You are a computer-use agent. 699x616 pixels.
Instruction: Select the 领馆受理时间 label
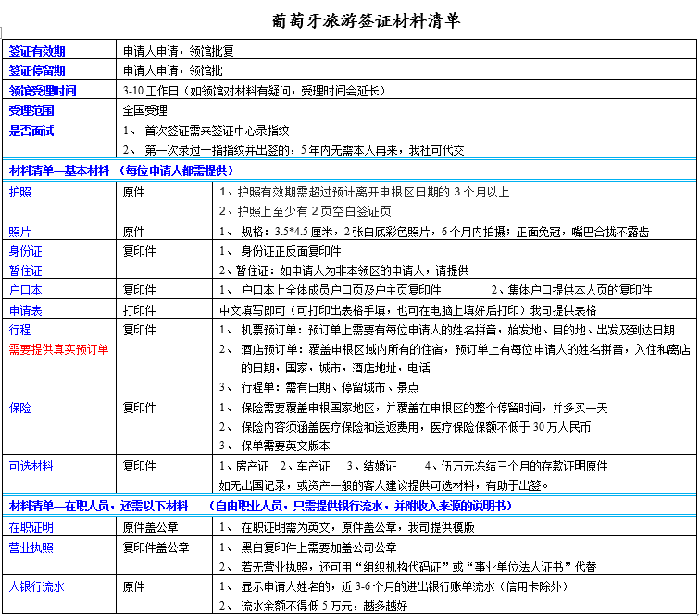(43, 91)
